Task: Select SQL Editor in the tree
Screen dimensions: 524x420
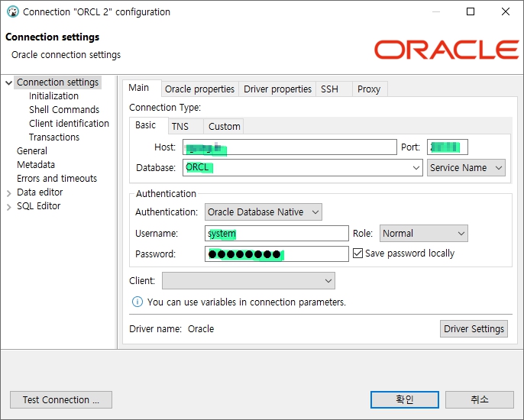Action: pos(39,206)
